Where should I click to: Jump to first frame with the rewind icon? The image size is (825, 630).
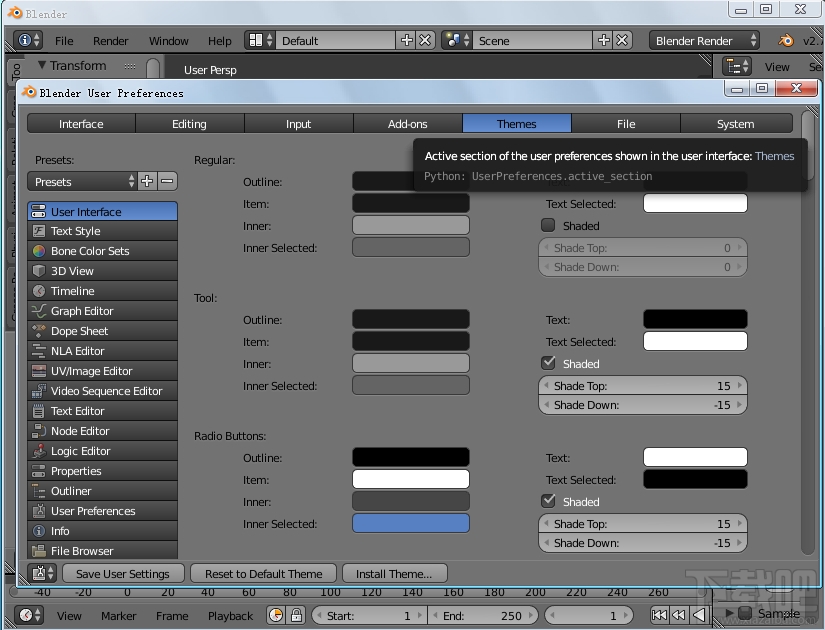[659, 616]
